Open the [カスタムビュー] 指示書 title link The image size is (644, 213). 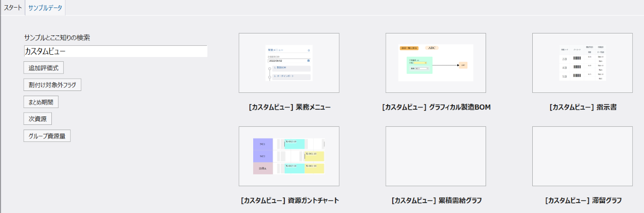583,107
